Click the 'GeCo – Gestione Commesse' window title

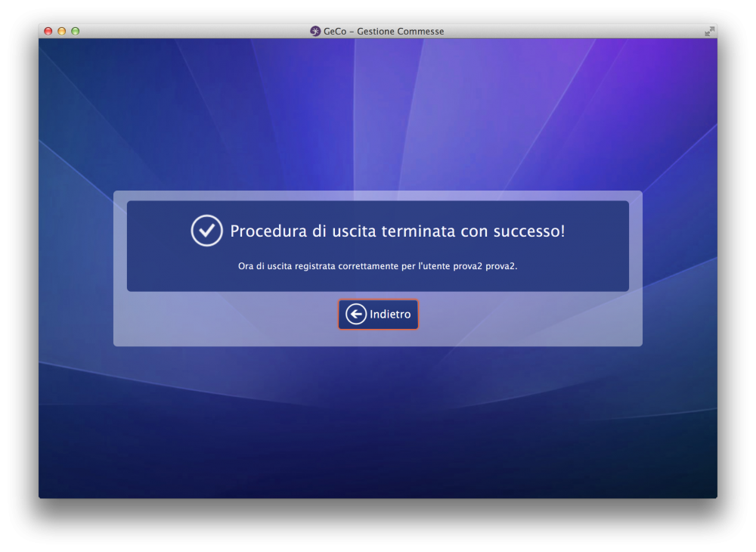(x=384, y=31)
